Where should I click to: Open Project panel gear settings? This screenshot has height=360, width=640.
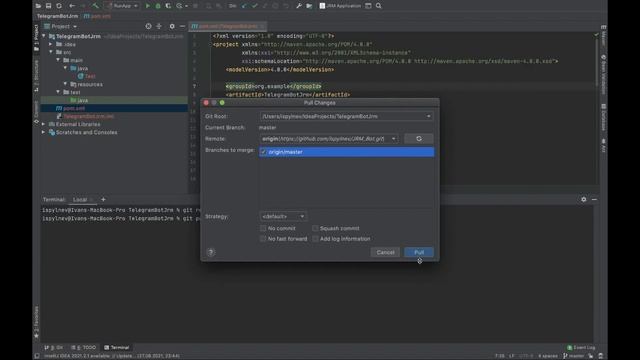click(x=172, y=26)
